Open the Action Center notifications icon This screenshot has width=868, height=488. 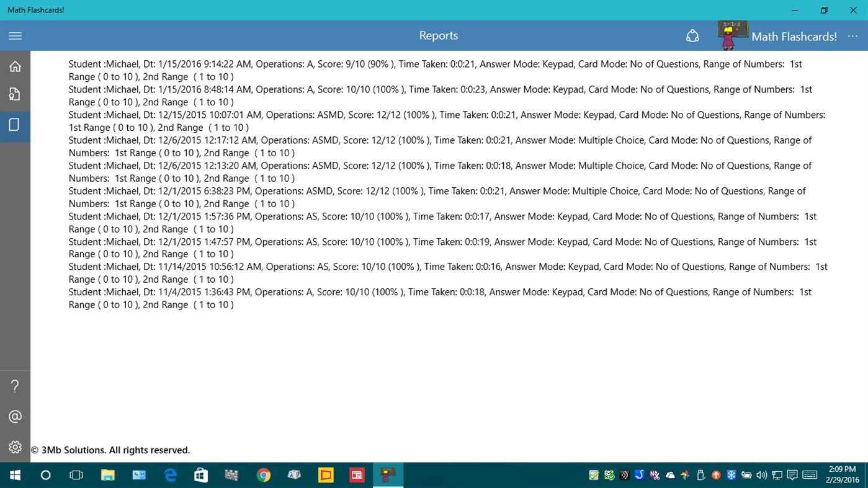click(x=792, y=475)
